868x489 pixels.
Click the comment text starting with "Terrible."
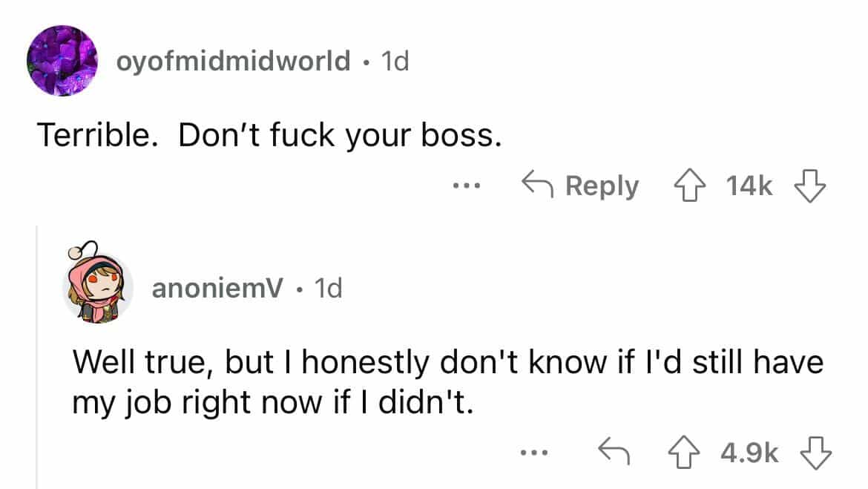coord(265,134)
